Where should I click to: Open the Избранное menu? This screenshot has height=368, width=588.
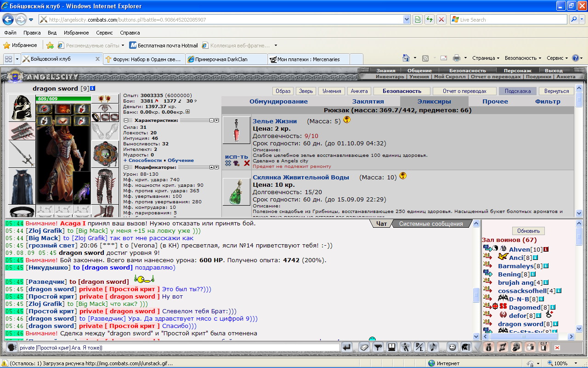pos(77,33)
